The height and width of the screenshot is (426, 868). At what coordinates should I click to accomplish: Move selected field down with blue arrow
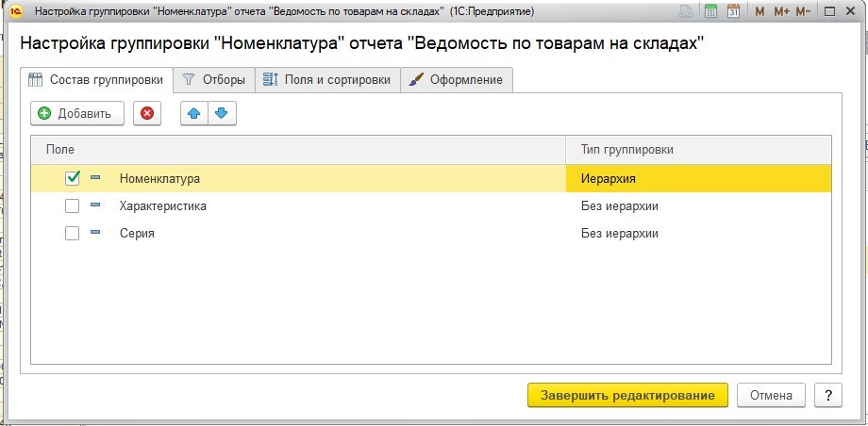(x=222, y=113)
